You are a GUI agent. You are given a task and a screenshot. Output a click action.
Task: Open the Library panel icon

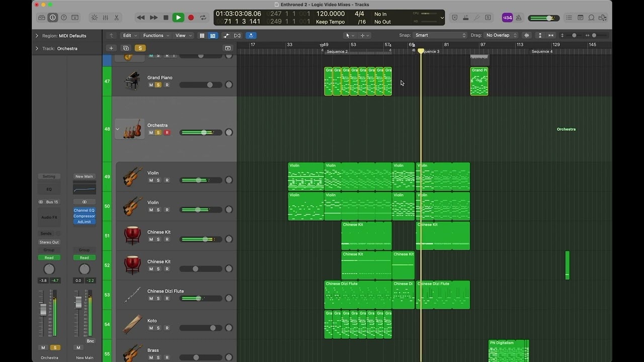point(42,18)
